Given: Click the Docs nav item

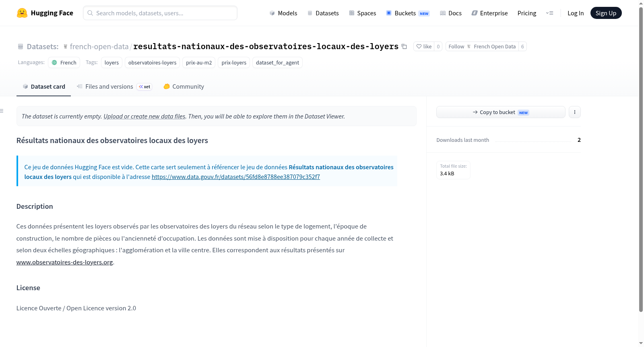Looking at the screenshot, I should (451, 13).
